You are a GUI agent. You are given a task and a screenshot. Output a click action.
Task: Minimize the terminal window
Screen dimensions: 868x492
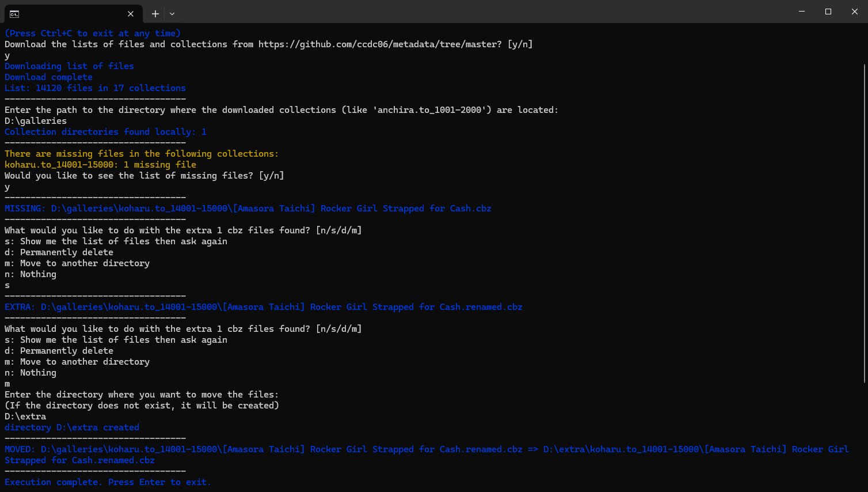point(802,12)
